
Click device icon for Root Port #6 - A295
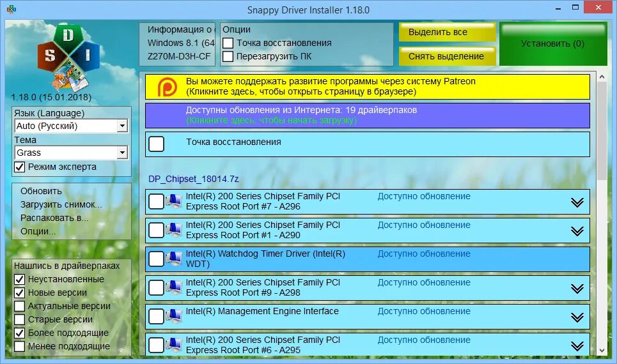click(173, 345)
